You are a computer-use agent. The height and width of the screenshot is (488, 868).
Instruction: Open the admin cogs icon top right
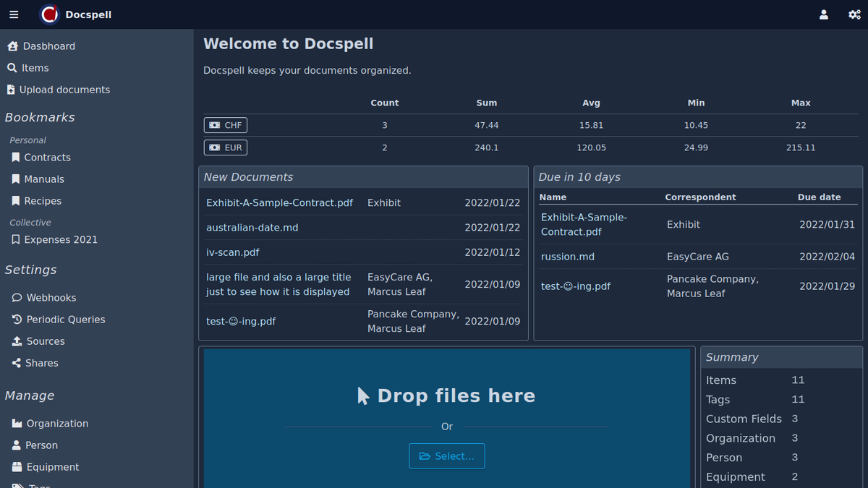(854, 14)
